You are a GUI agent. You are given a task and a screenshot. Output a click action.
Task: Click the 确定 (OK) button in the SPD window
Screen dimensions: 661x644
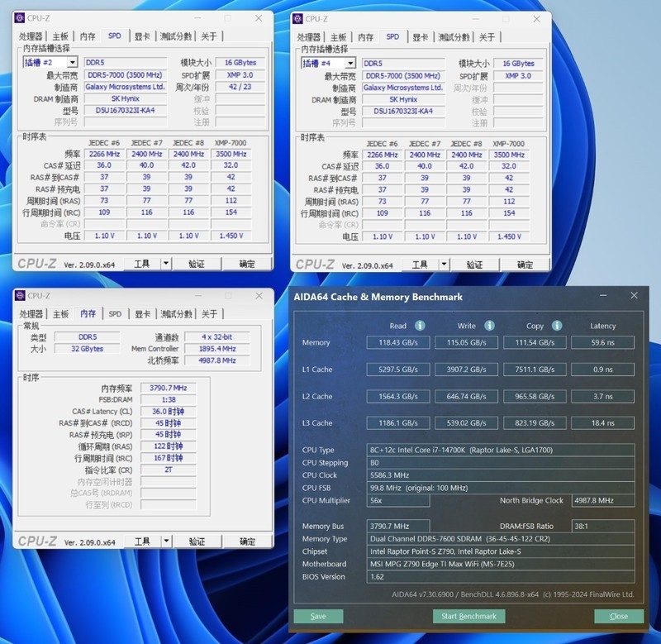click(x=248, y=263)
